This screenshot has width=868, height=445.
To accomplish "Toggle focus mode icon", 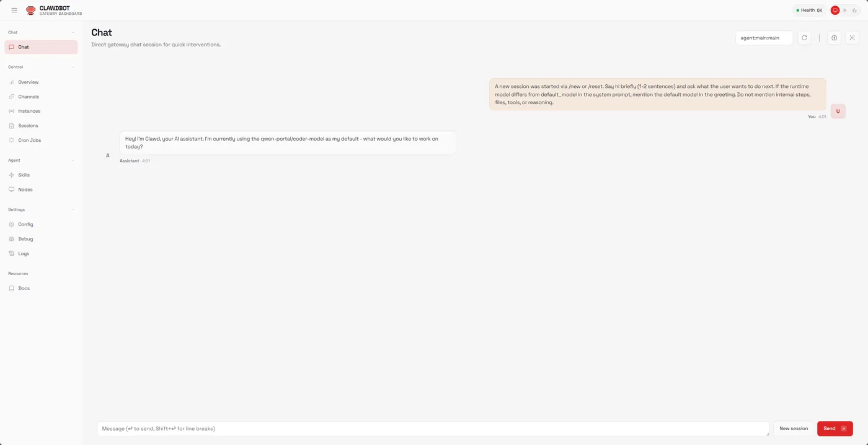I will pos(852,38).
